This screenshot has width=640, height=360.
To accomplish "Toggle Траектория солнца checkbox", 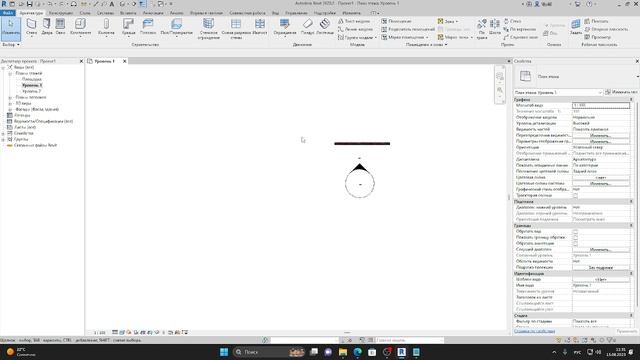I will 576,196.
